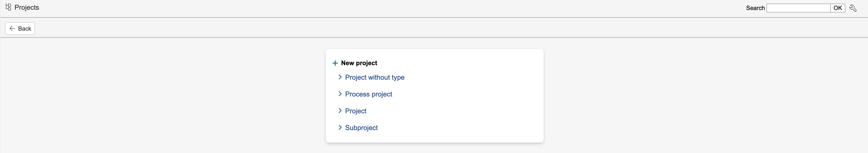This screenshot has height=153, width=868.
Task: Click the New project heading text
Action: [359, 63]
